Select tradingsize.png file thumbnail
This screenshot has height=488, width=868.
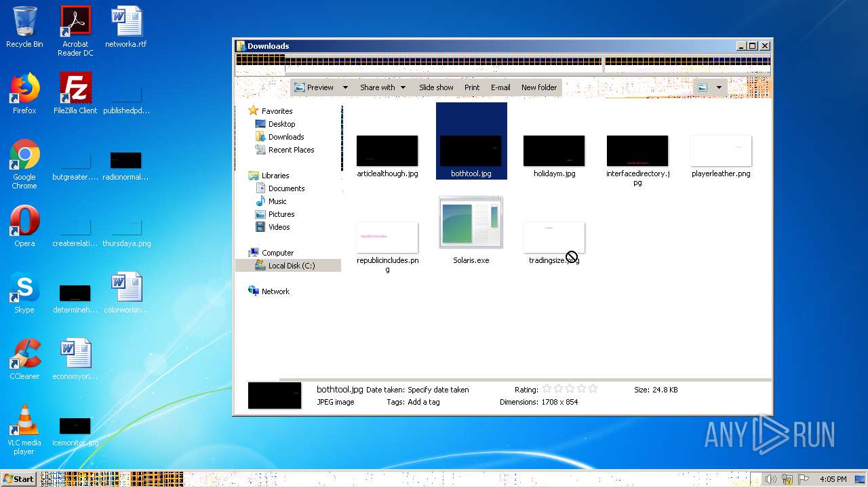click(554, 237)
